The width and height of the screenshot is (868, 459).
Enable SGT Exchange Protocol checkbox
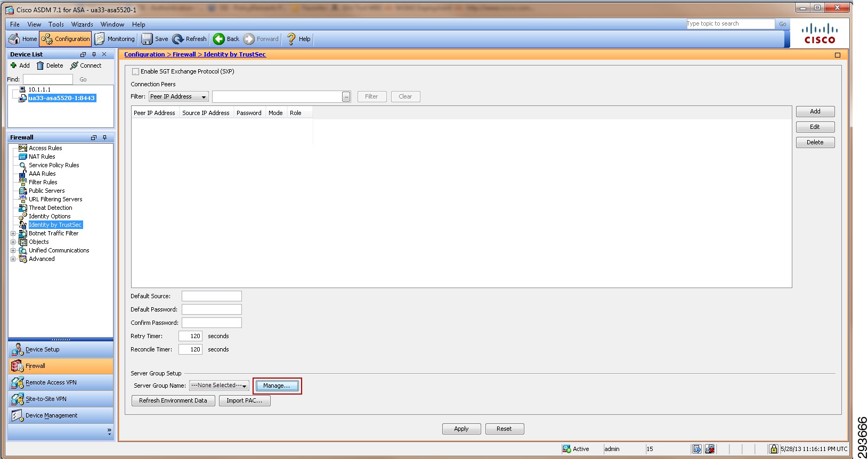pos(135,71)
